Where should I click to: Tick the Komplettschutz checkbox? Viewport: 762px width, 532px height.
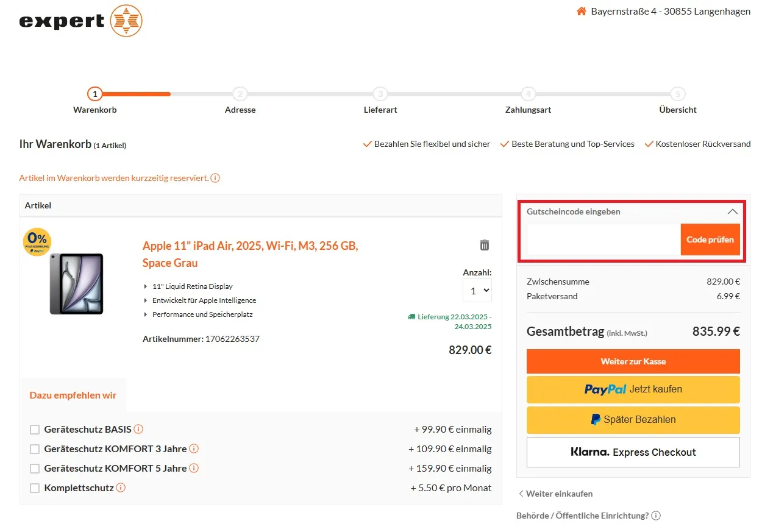[35, 488]
